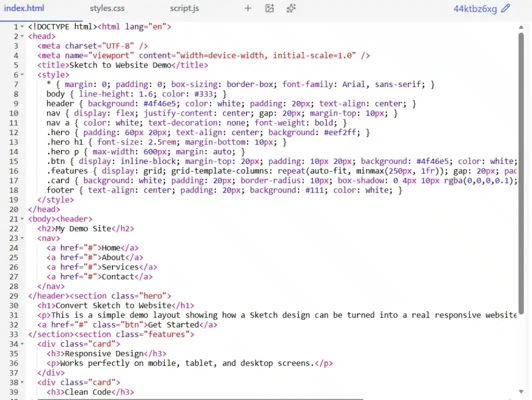Click the AI sparkle icon
This screenshot has height=400, width=532.
(x=291, y=8)
